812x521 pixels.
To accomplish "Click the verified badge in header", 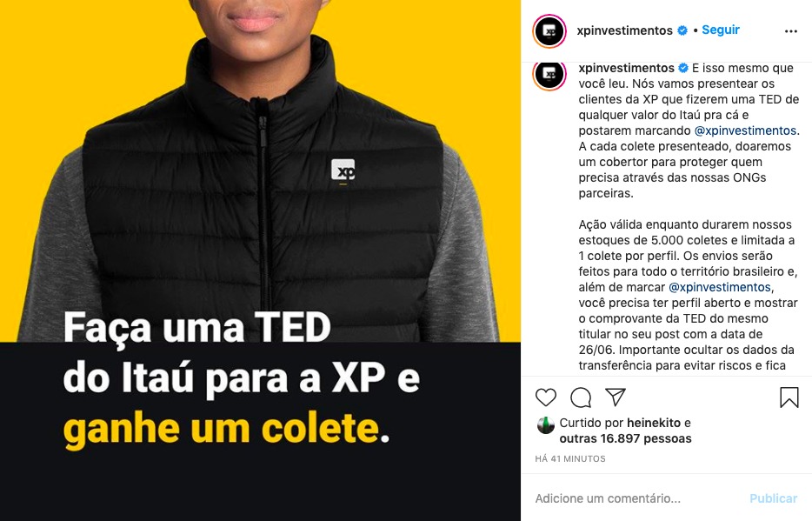I will [682, 30].
